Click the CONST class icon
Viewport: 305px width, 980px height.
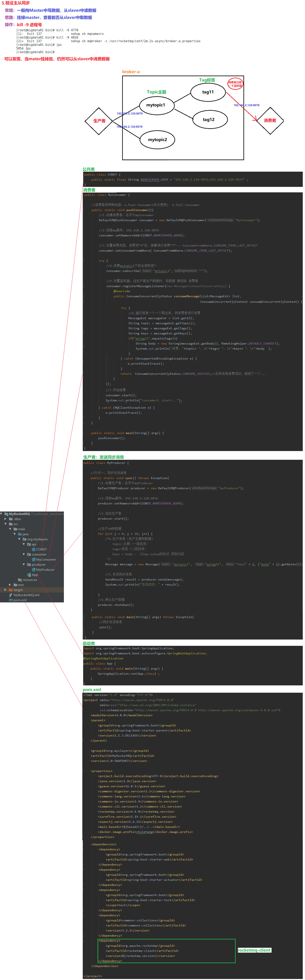[x=33, y=549]
